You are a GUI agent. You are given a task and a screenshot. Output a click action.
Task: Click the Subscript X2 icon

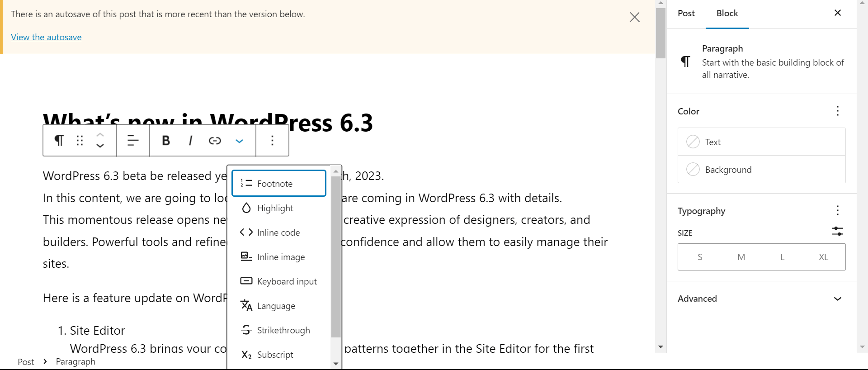tap(246, 355)
